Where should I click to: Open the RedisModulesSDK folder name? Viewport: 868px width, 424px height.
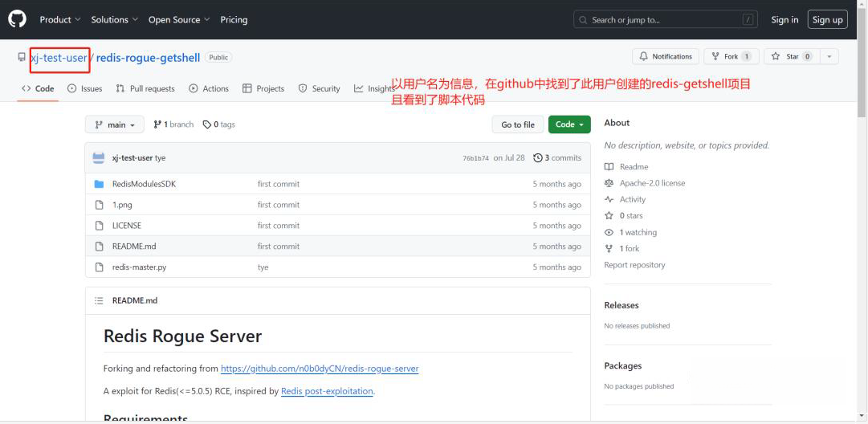(x=144, y=184)
